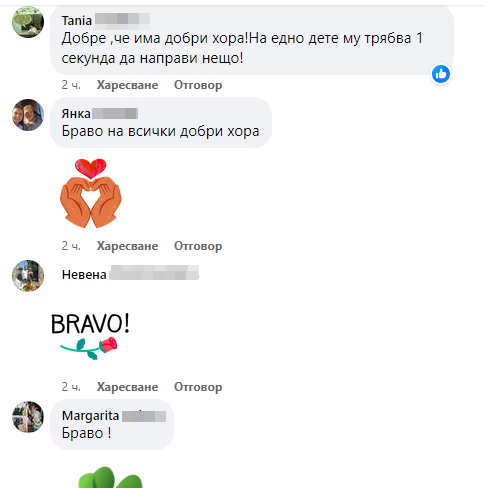Reply to Невена's comment via Отговор
485x488 pixels.
(x=198, y=387)
